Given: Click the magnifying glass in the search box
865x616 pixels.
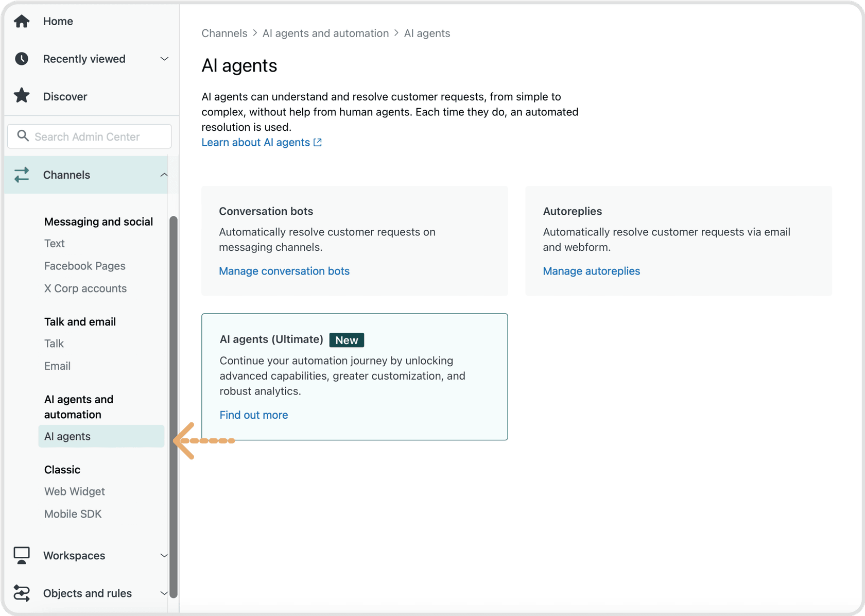Looking at the screenshot, I should 23,136.
